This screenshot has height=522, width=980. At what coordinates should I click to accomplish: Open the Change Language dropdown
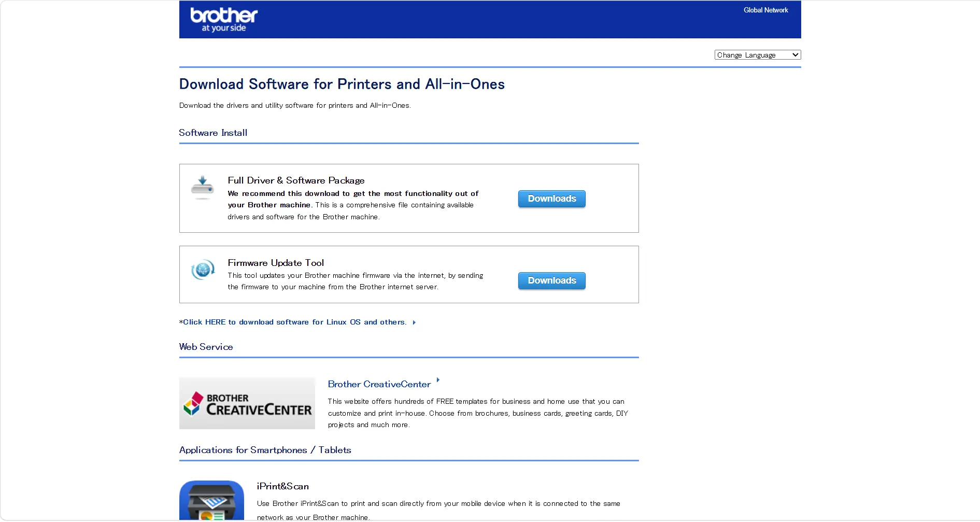pyautogui.click(x=757, y=55)
